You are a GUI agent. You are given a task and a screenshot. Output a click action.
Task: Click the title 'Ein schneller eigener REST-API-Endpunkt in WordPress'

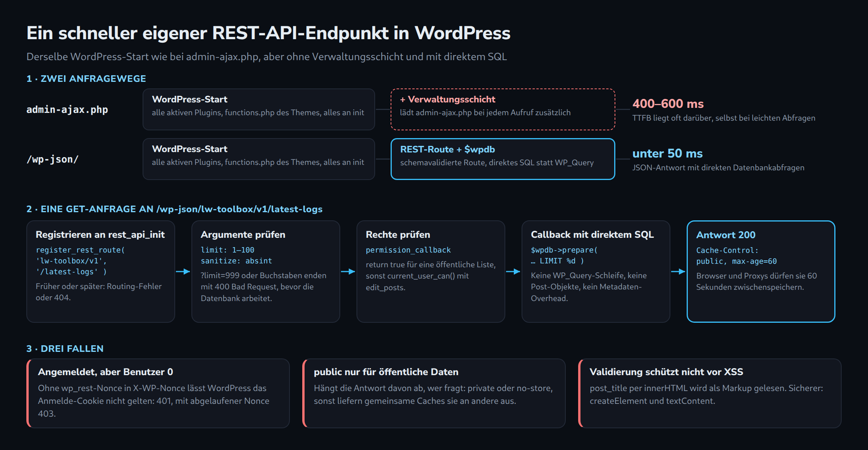268,33
